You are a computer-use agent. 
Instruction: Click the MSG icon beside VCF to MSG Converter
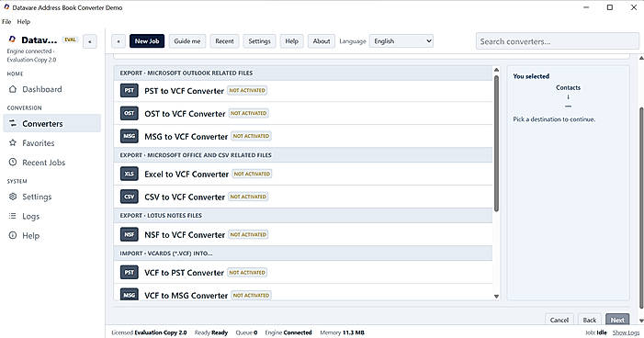[x=129, y=295]
